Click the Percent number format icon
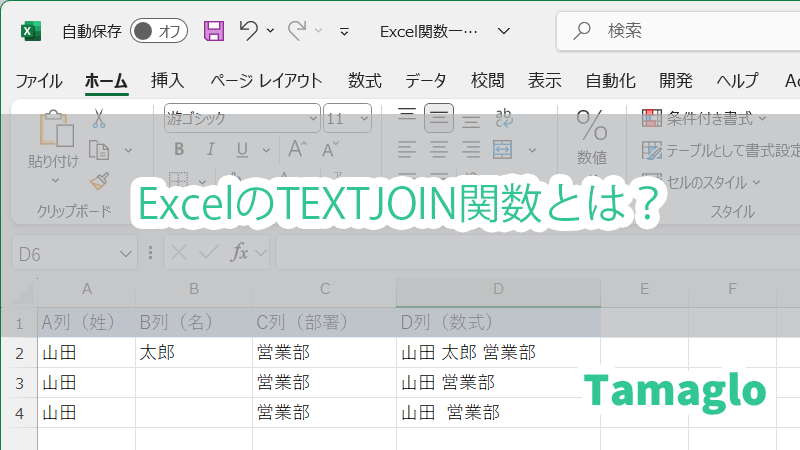 coord(592,126)
